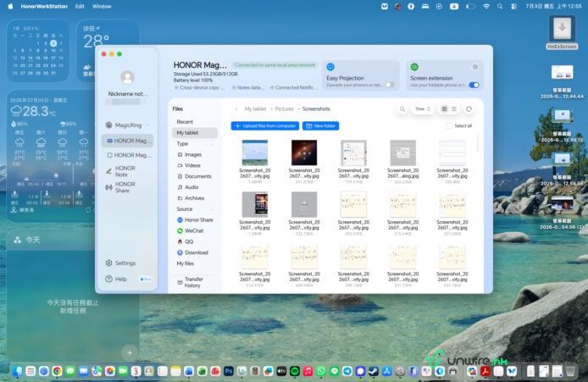Toggle the Easy Projection switch

390,85
